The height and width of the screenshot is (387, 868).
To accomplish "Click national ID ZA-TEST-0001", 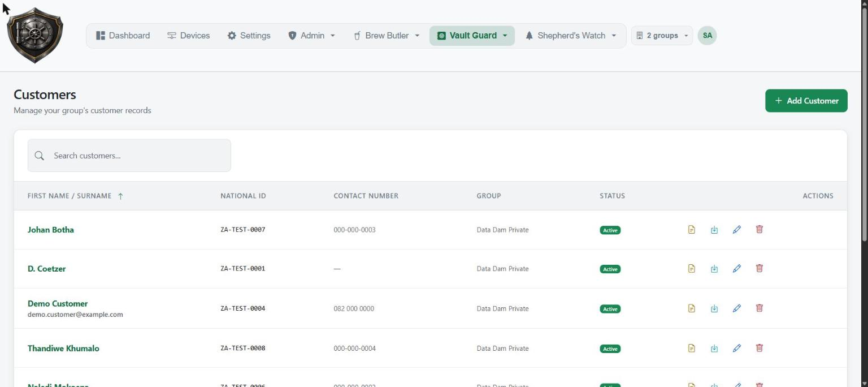I will click(x=243, y=269).
